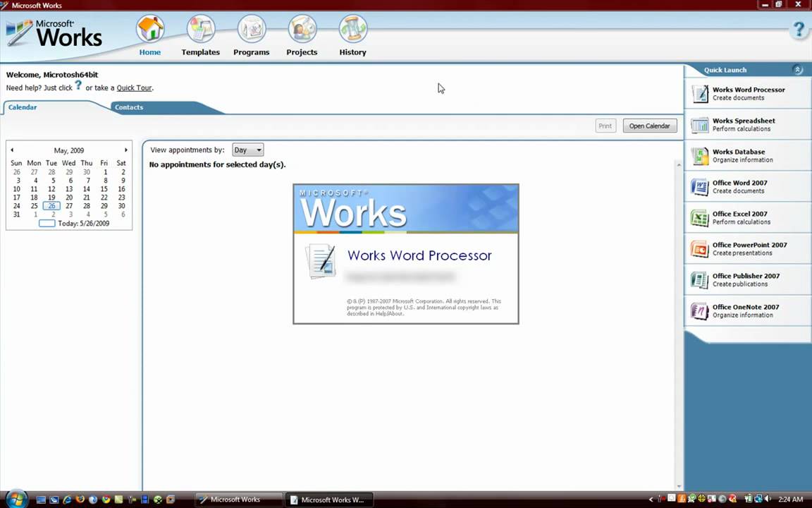The height and width of the screenshot is (508, 812).
Task: Click the large Help question mark icon
Action: [x=799, y=29]
